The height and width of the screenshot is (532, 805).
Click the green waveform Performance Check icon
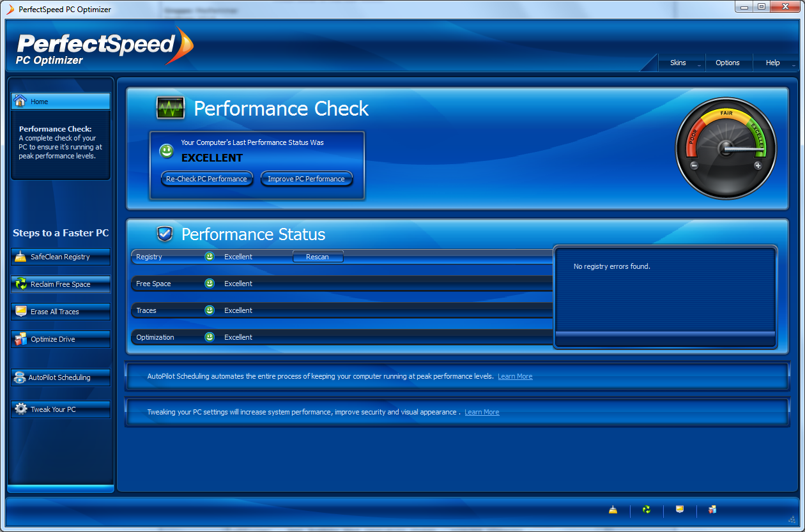tap(171, 108)
